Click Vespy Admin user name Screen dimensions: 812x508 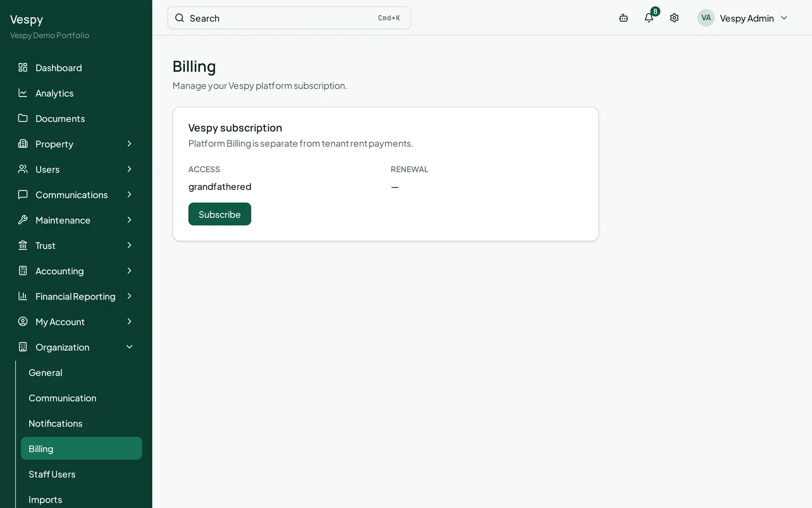tap(747, 18)
